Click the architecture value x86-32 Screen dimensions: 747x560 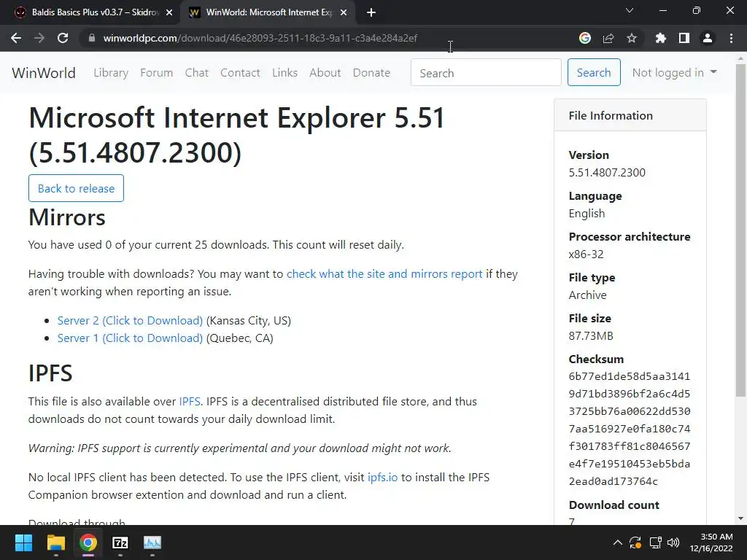click(x=586, y=254)
